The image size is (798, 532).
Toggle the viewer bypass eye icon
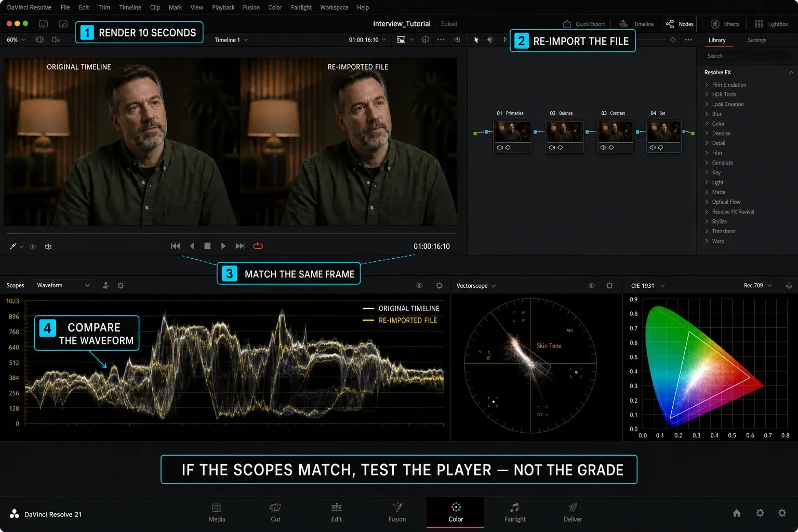[457, 39]
